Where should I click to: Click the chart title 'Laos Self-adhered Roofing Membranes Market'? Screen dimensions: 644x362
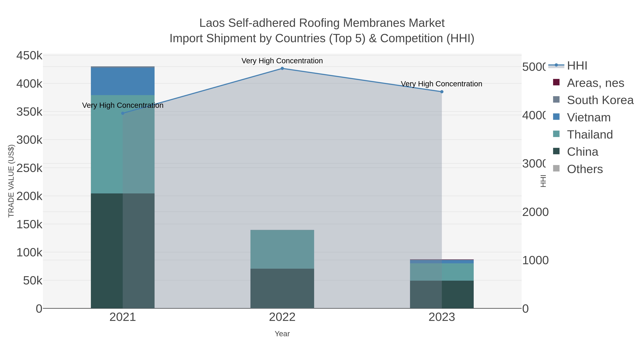click(x=322, y=23)
